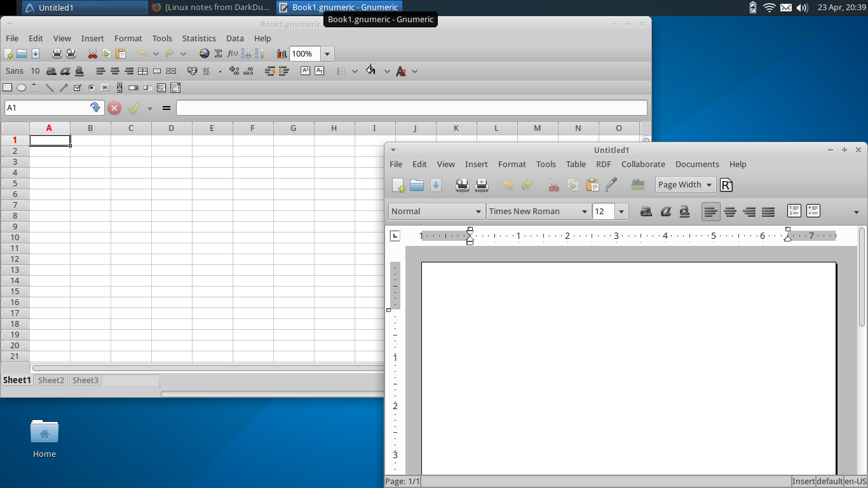Click the Paste clipboard icon in AbiWord
This screenshot has height=488, width=868.
[x=592, y=185]
